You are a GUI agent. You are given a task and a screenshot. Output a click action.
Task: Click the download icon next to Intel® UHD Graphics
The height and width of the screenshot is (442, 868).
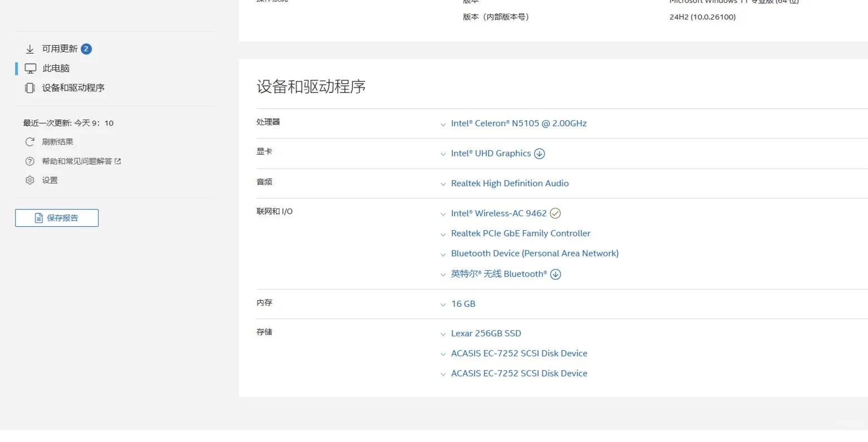[539, 153]
